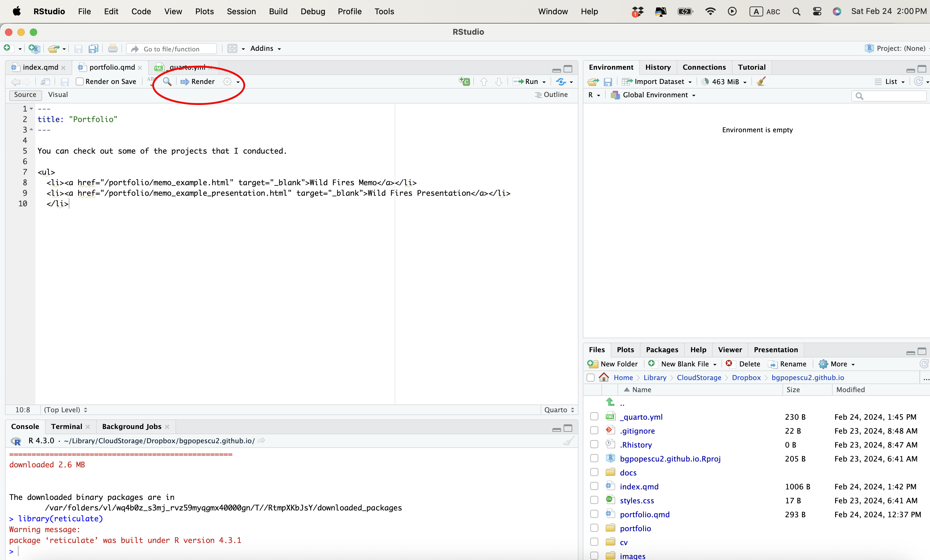Viewport: 930px width, 560px height.
Task: Open the Run dropdown arrow
Action: 544,82
